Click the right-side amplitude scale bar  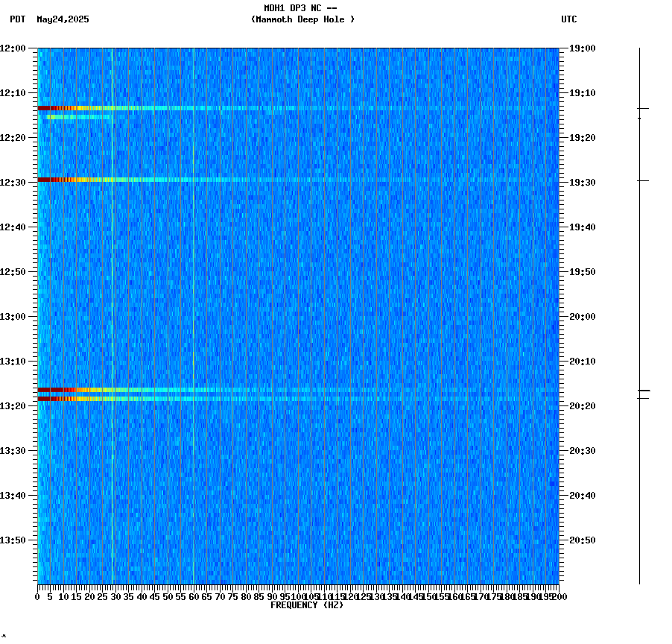point(639,313)
